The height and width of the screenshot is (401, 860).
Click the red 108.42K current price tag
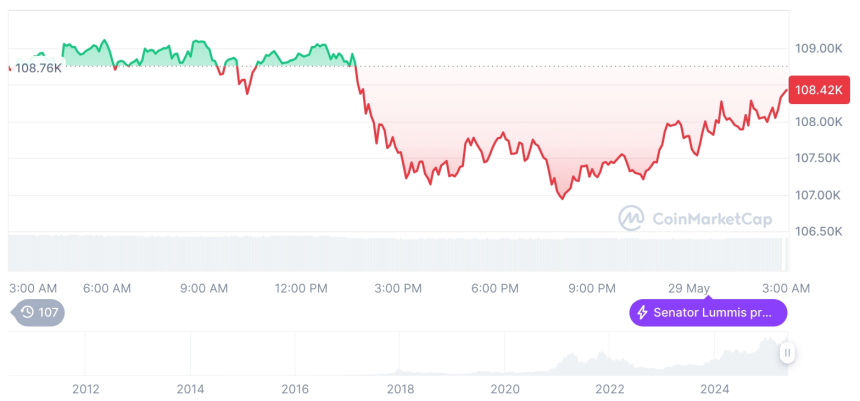tap(819, 90)
